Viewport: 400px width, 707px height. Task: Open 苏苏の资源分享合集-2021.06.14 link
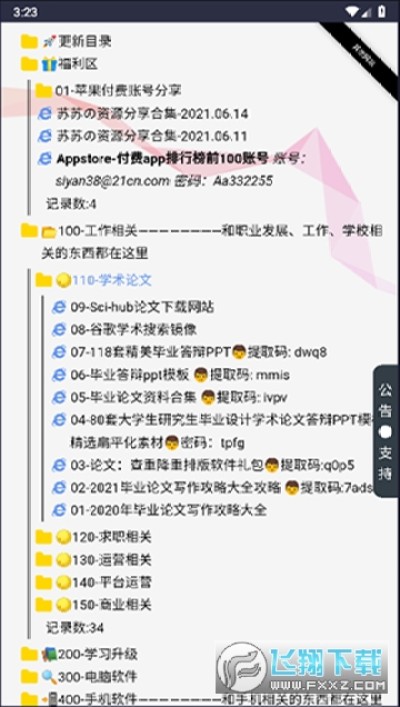click(x=152, y=114)
